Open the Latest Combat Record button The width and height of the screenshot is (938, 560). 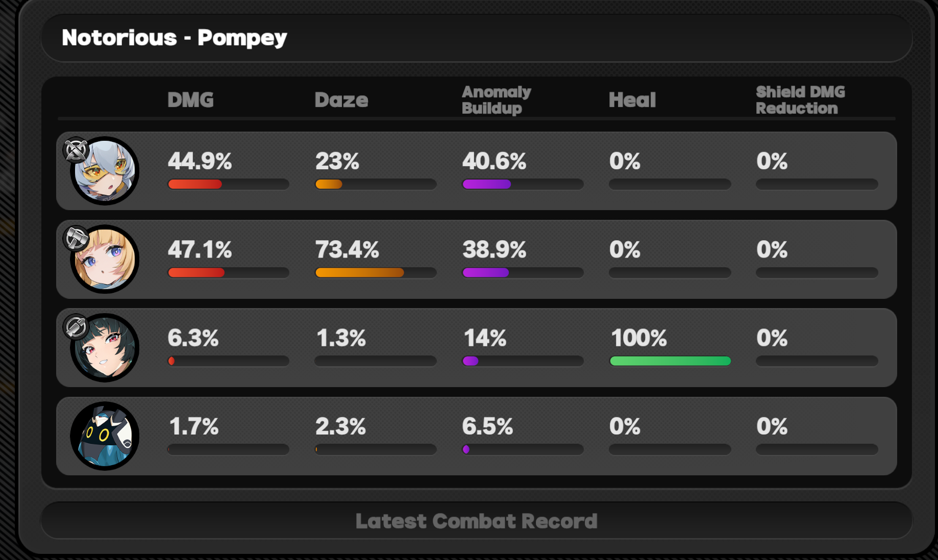pos(476,521)
